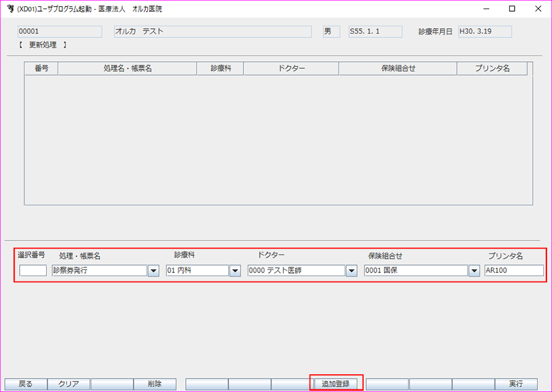Select 診察券発行 in the process combo box
This screenshot has height=392, width=552.
(98, 271)
